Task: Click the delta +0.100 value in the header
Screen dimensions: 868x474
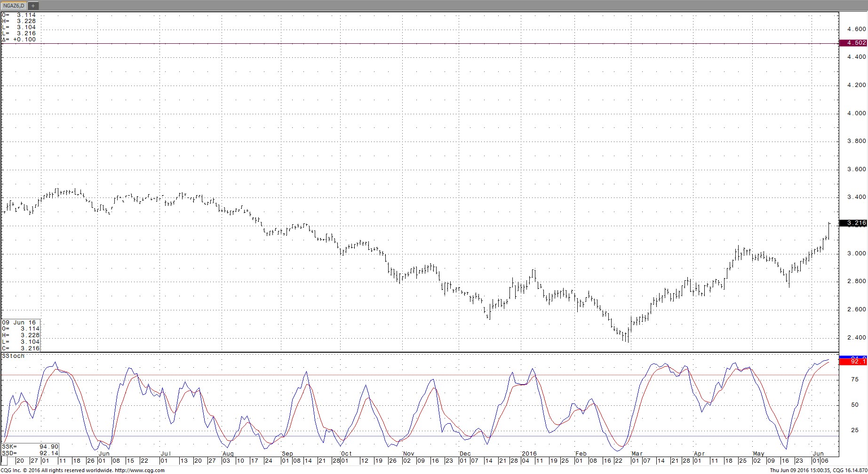Action: pos(19,39)
